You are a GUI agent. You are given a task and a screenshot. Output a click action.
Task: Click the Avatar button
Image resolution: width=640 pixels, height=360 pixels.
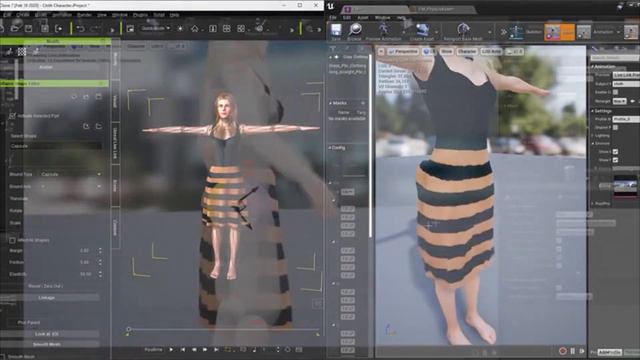tap(46, 67)
